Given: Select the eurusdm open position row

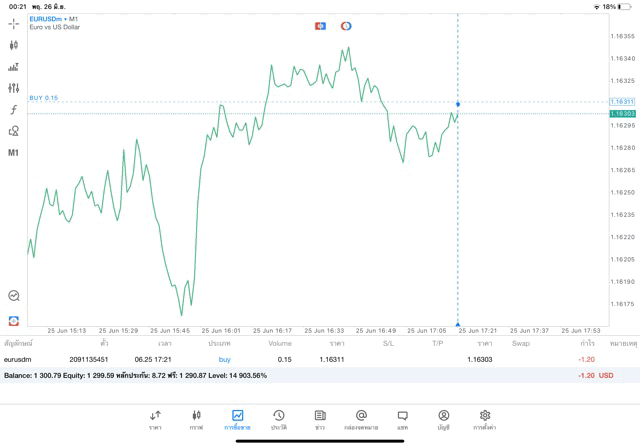Looking at the screenshot, I should [x=300, y=359].
